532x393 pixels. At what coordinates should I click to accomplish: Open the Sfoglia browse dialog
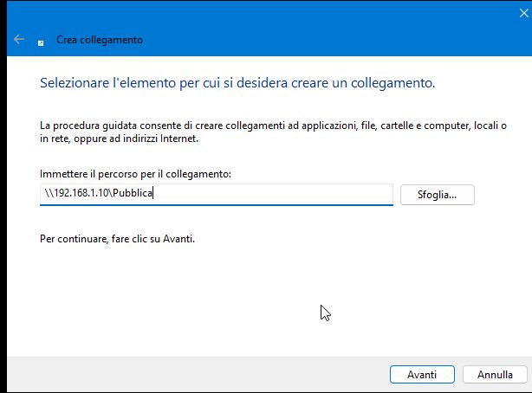pos(437,195)
